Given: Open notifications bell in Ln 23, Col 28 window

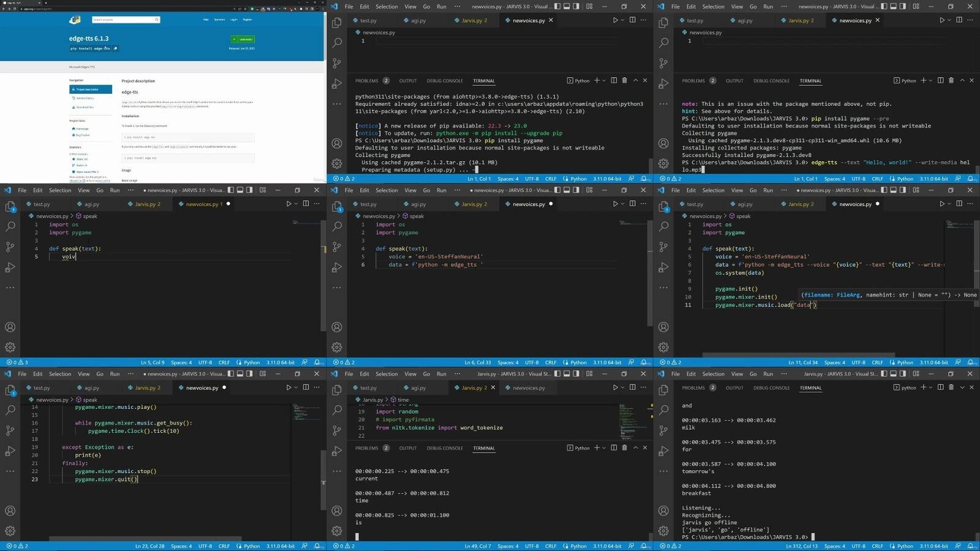Looking at the screenshot, I should click(317, 546).
